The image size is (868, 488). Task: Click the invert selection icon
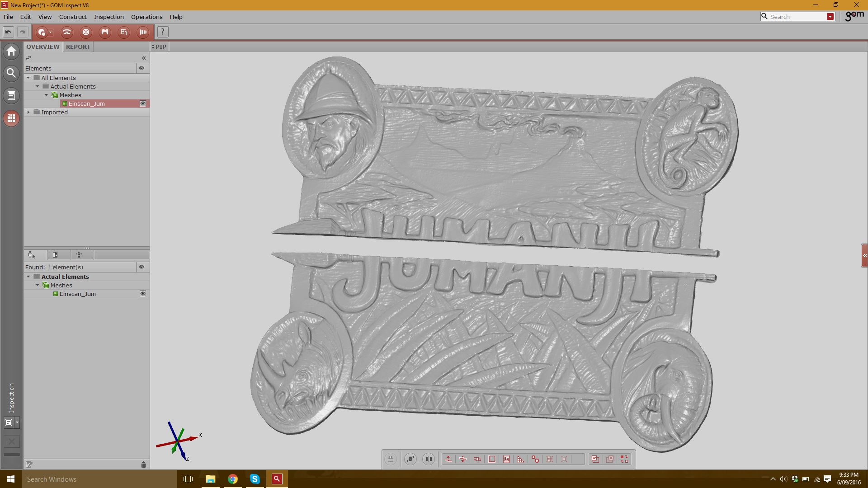tap(624, 459)
